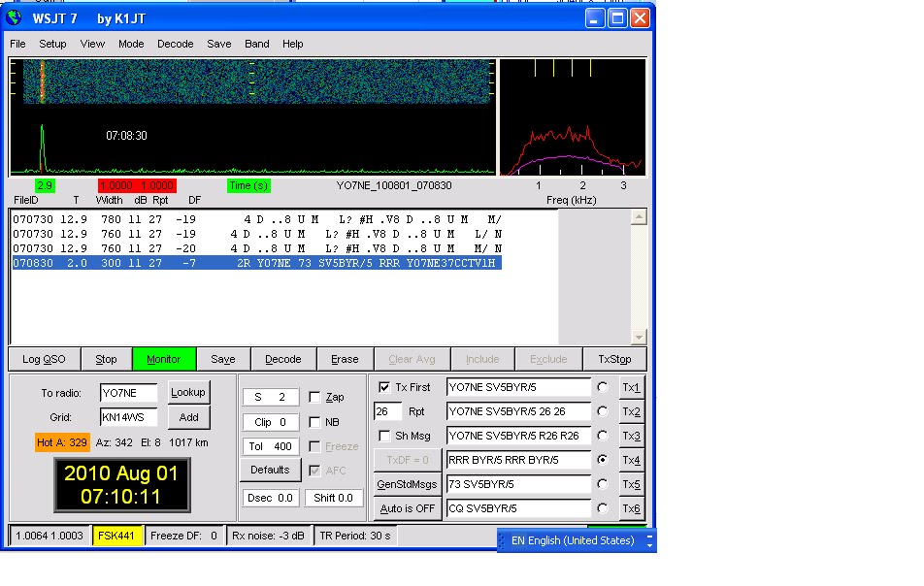The image size is (924, 586).
Task: Click the Grid locator field KN14WS
Action: click(x=128, y=417)
